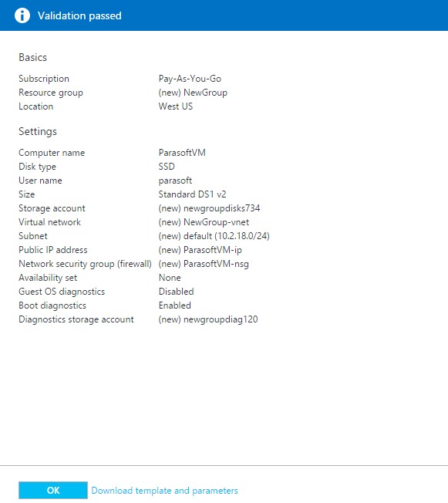Screen dimensions: 448x503
Task: Select the SSD disk type value
Action: coord(167,167)
